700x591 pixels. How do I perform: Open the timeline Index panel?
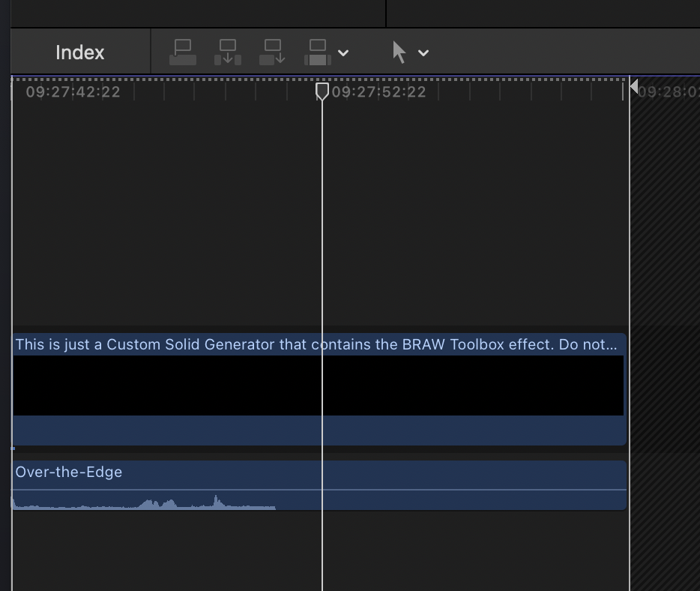tap(79, 52)
